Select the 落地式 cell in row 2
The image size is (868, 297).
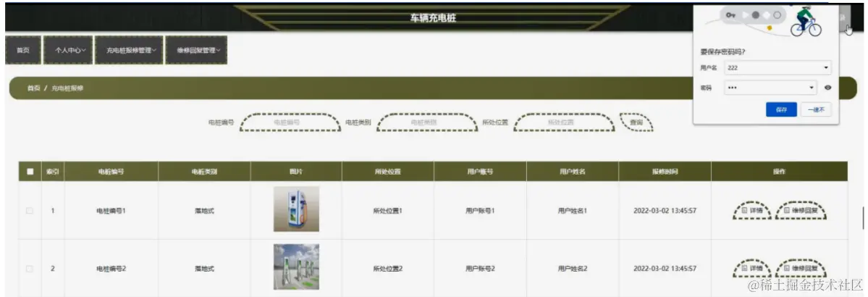pyautogui.click(x=204, y=268)
